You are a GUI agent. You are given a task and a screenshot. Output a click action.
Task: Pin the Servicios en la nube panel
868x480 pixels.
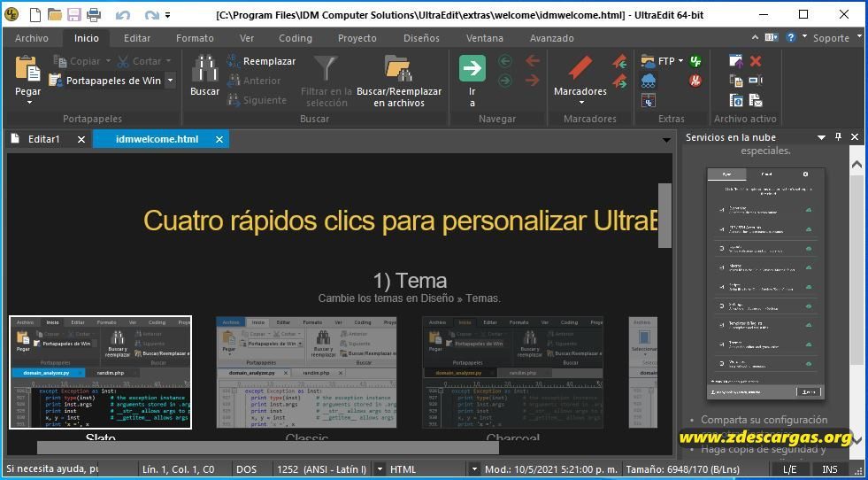[838, 137]
